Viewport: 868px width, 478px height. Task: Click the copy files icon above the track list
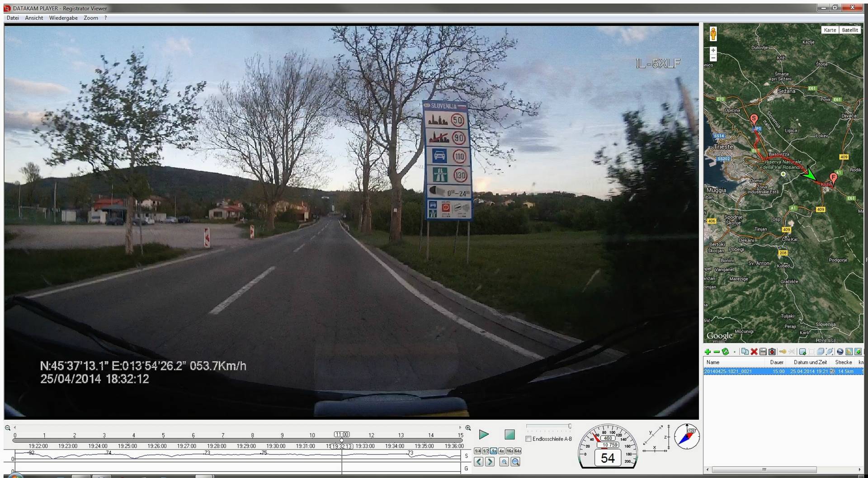pos(745,352)
